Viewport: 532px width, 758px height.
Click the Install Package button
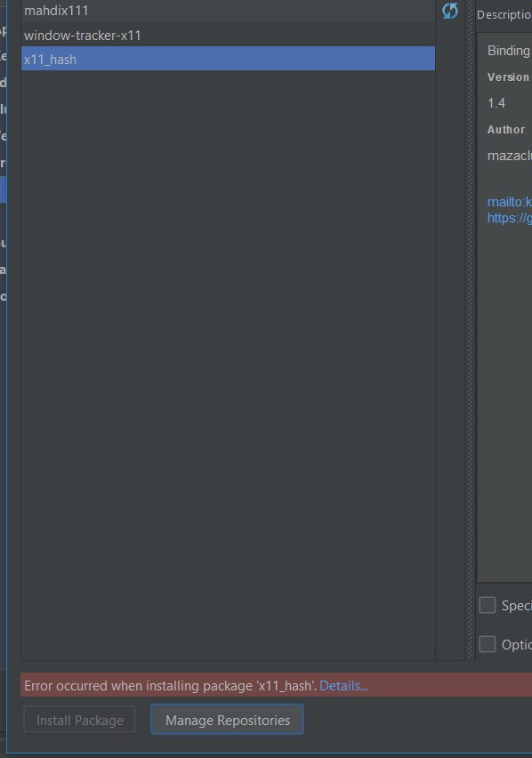[x=79, y=720]
